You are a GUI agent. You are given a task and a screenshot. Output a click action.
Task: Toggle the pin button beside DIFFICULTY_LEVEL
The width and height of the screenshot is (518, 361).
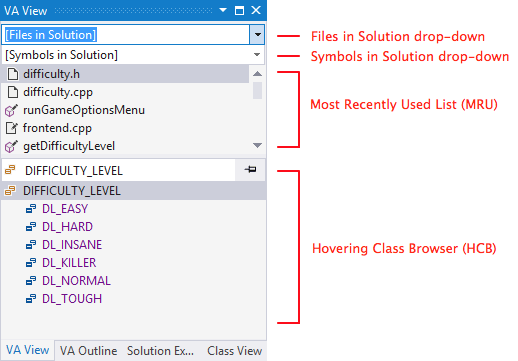tap(250, 170)
